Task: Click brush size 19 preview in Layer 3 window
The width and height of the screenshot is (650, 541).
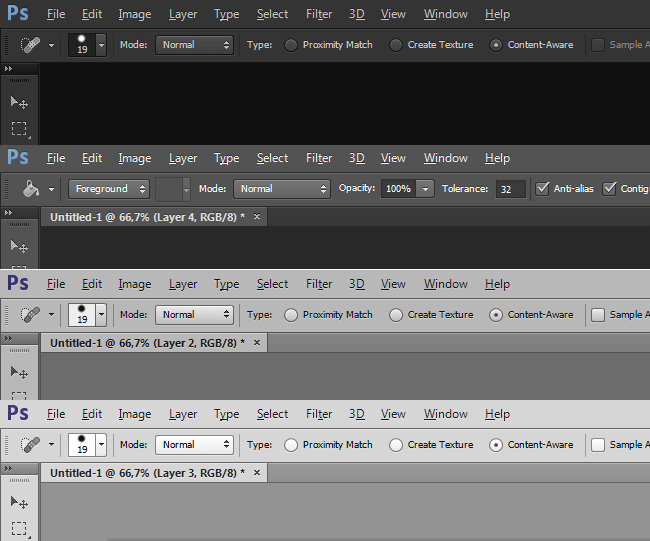Action: pos(82,445)
